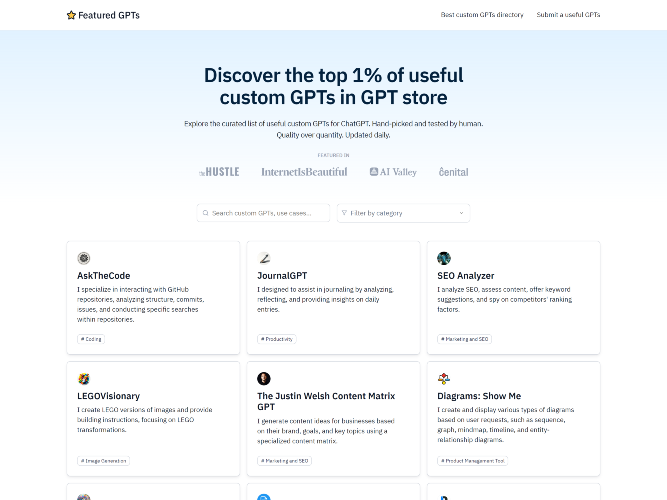The width and height of the screenshot is (667, 500).
Task: Click the magnifier icon in search box
Action: (x=206, y=213)
